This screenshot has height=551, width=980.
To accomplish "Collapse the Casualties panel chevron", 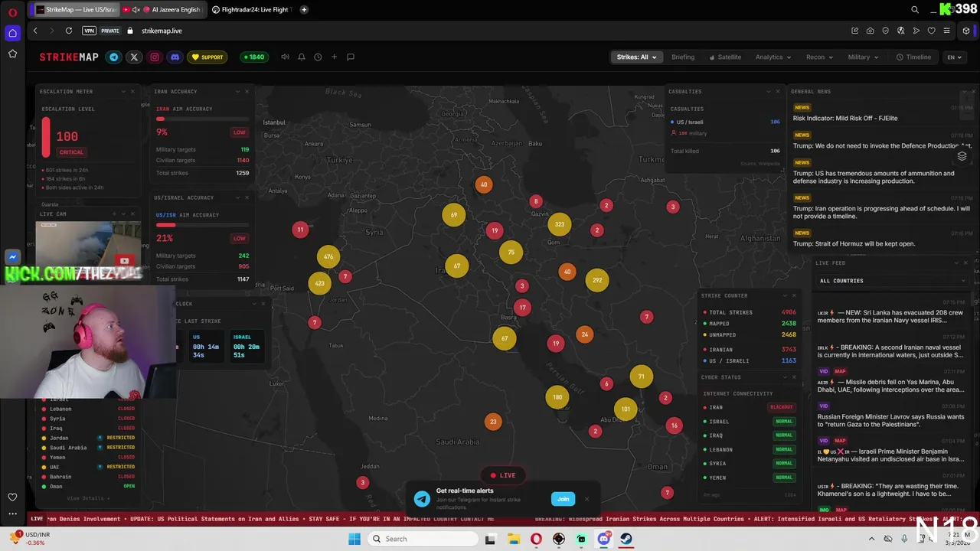I will (768, 91).
